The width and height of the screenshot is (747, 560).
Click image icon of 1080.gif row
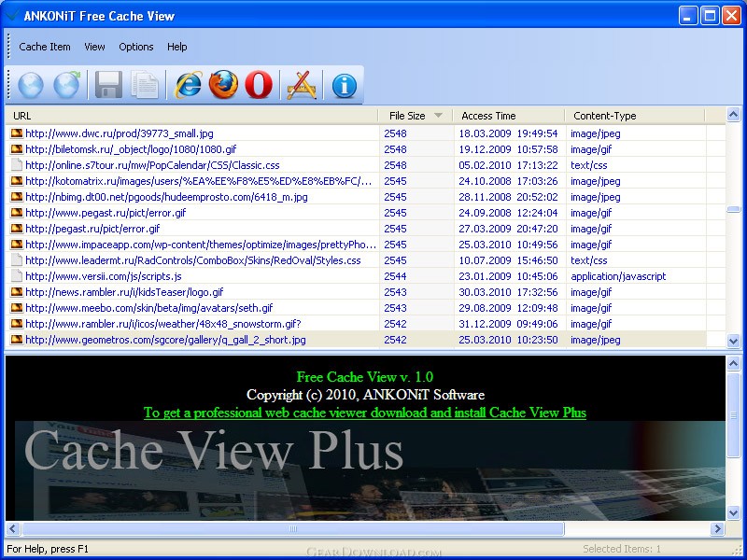point(17,149)
